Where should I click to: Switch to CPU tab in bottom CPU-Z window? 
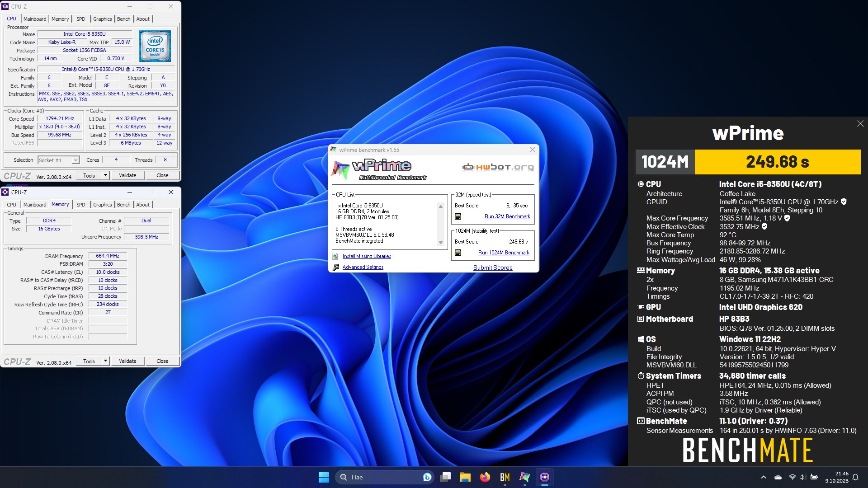12,205
